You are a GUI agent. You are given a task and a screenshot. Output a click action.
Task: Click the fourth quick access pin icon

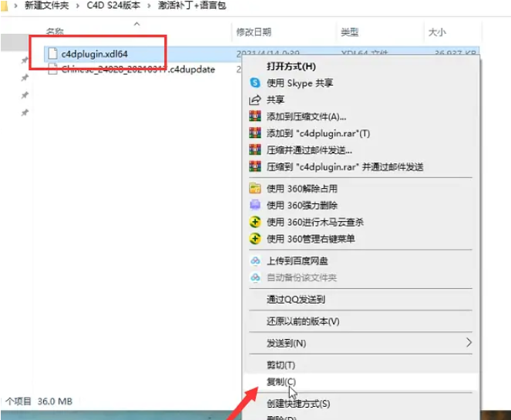(x=25, y=113)
